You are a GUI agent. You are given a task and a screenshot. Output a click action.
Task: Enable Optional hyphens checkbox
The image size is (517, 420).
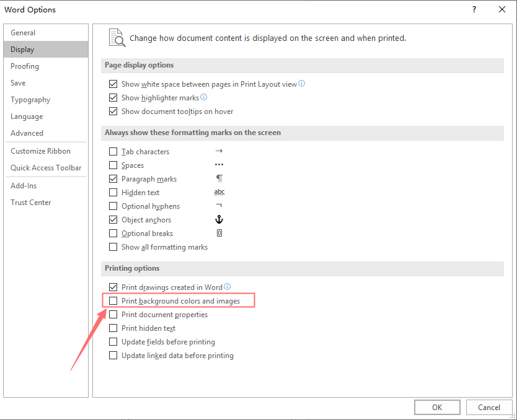tap(113, 206)
